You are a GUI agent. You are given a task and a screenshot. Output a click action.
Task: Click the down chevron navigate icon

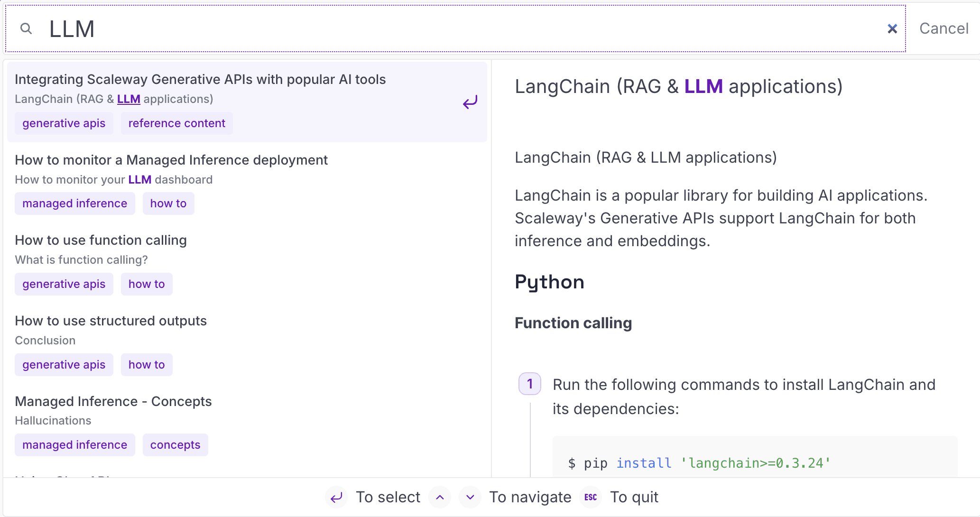click(x=470, y=497)
